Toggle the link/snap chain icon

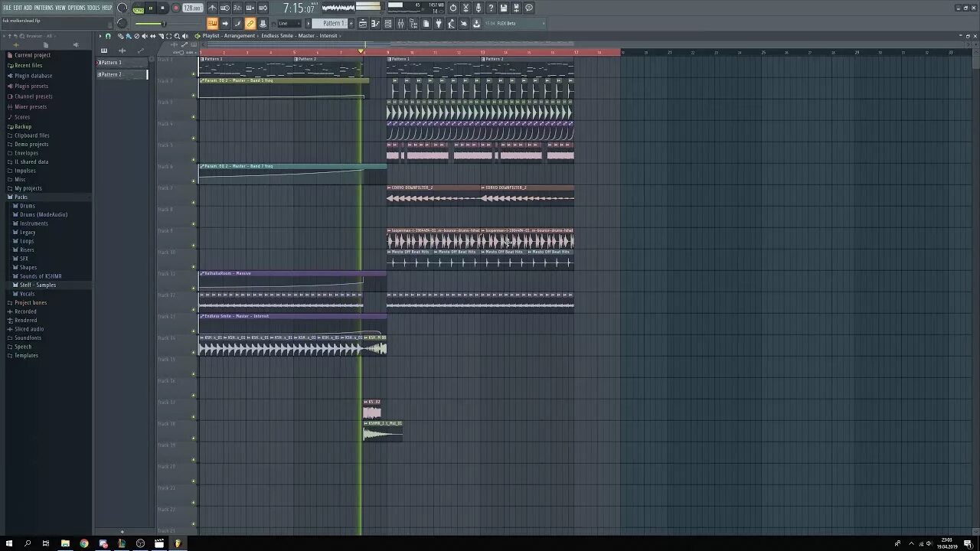250,24
